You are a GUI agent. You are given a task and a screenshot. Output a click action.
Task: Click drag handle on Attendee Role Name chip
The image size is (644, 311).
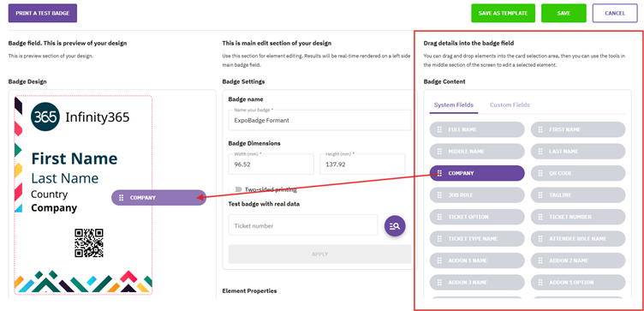[540, 238]
